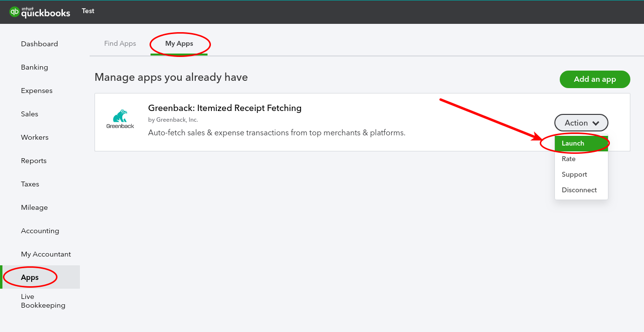This screenshot has height=332, width=644.
Task: Select the My Apps tab
Action: click(180, 43)
